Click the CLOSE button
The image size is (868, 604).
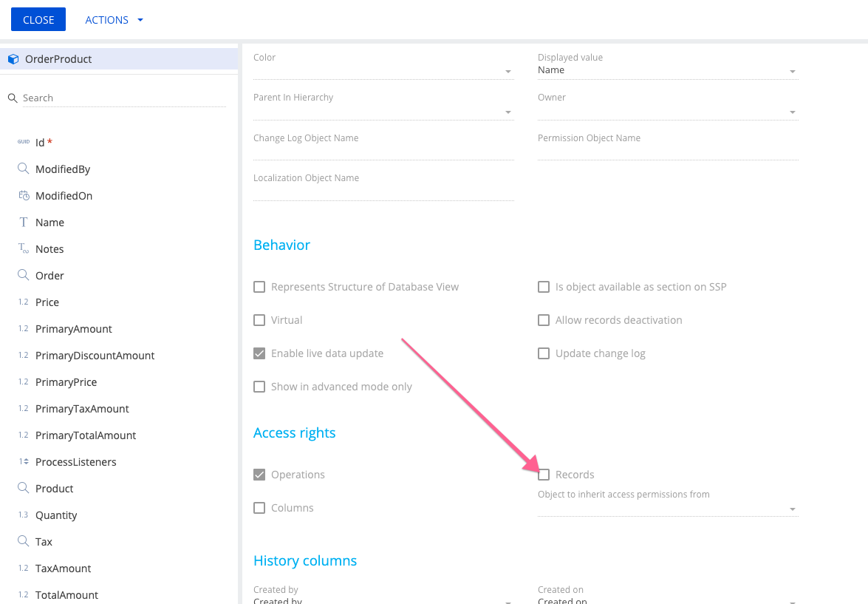pyautogui.click(x=38, y=19)
